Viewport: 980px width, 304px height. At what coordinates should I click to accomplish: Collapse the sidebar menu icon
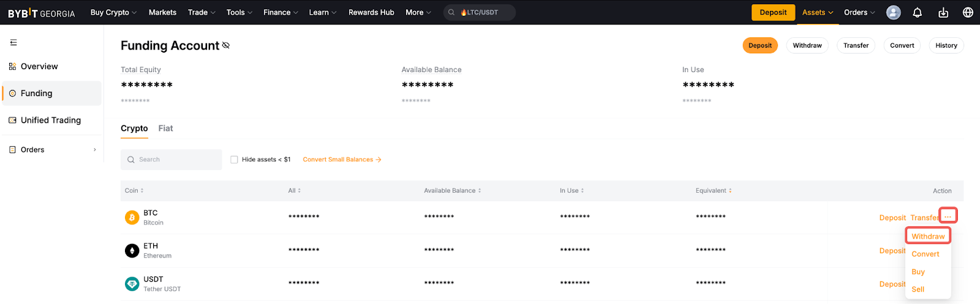(13, 42)
